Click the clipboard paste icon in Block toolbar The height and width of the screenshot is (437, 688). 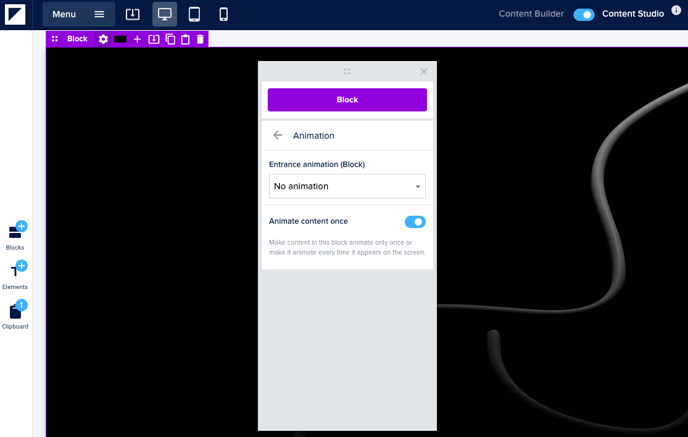tap(185, 39)
